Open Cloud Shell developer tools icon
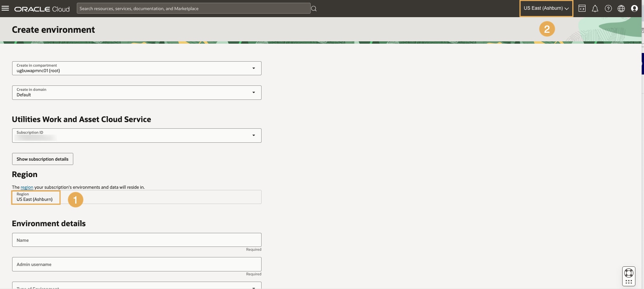Viewport: 644px width, 289px height. 582,9
